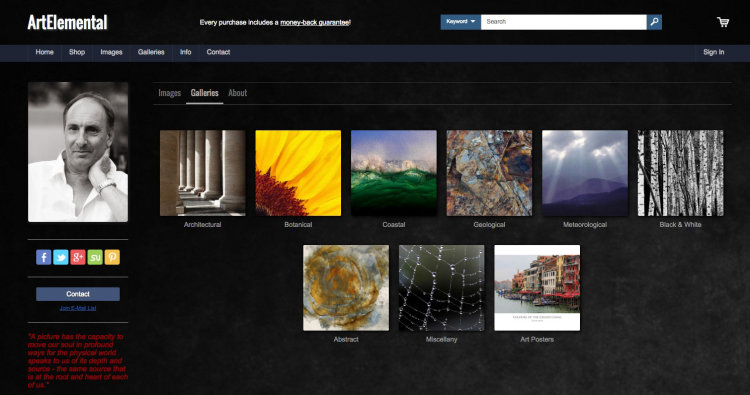Click the ArtElemental site logo
This screenshot has height=395, width=750.
(x=67, y=22)
